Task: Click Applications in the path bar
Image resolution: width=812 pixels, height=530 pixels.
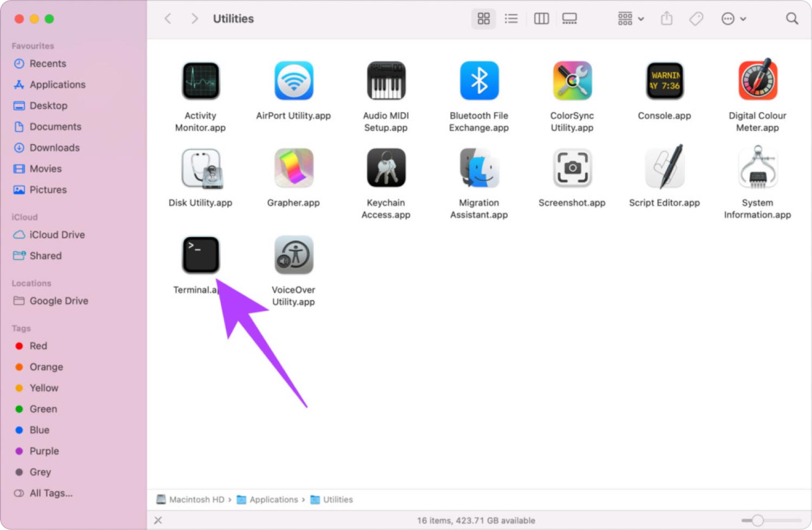Action: point(267,500)
